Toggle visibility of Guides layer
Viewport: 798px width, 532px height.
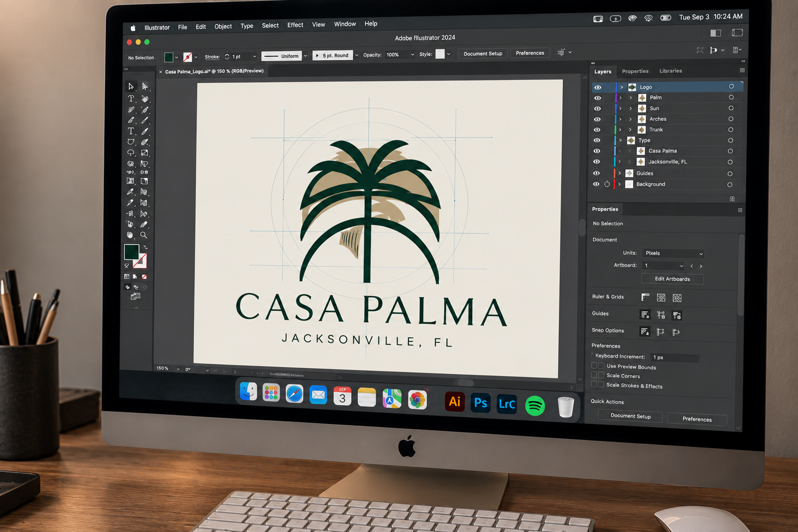(x=596, y=173)
